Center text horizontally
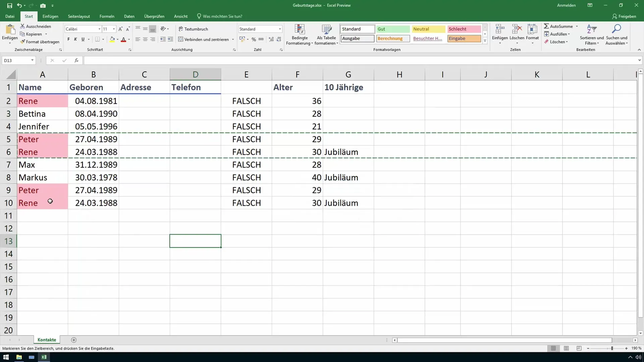This screenshot has width=644, height=362. 145,39
